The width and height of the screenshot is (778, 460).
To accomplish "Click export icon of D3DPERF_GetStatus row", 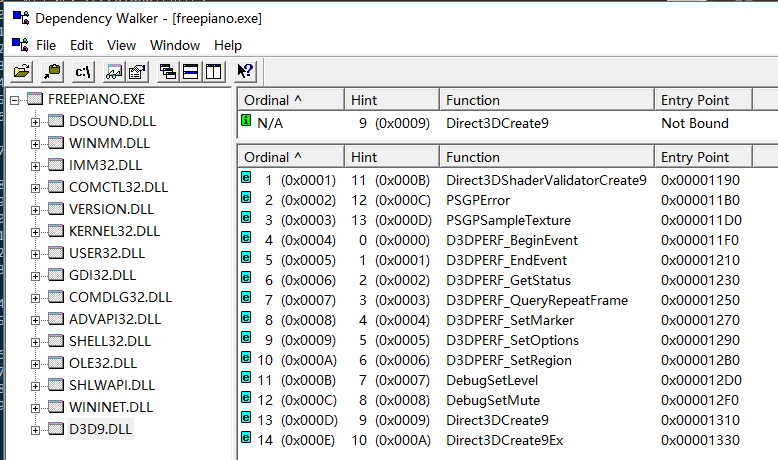I will click(246, 277).
